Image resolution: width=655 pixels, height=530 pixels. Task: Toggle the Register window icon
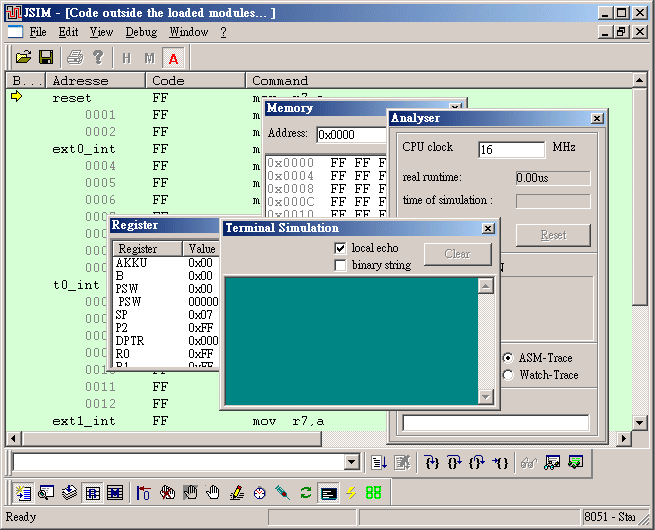point(92,493)
